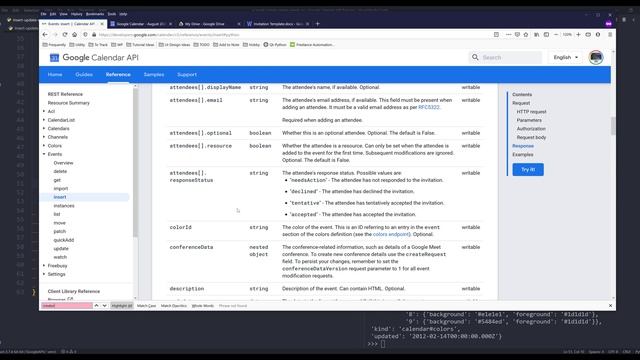Expand the Calendars section
Screen dimensions: 640x360
click(x=44, y=129)
